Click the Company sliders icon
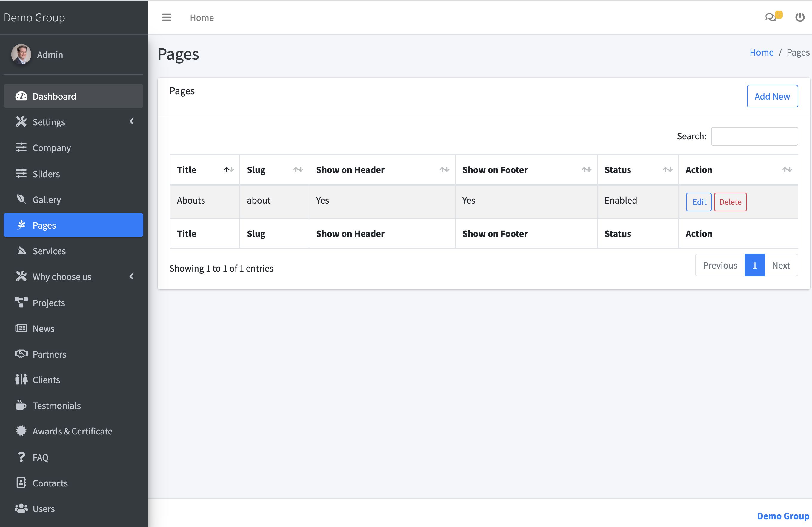The width and height of the screenshot is (812, 527). (21, 147)
